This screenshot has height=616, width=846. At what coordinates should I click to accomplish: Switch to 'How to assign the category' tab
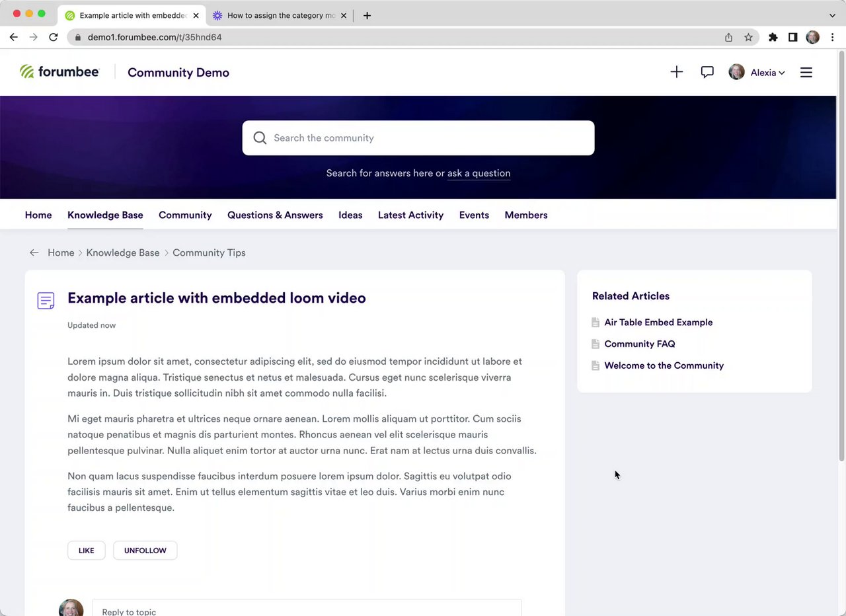[279, 15]
